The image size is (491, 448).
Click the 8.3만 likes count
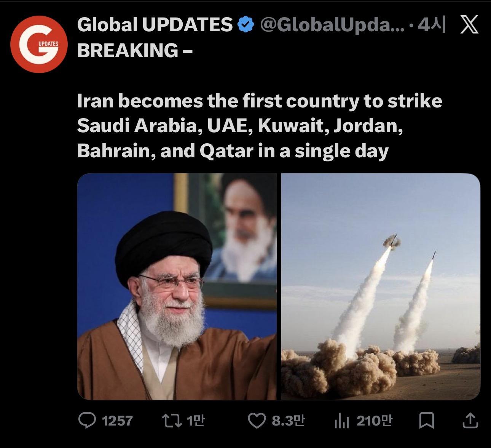[x=288, y=421]
